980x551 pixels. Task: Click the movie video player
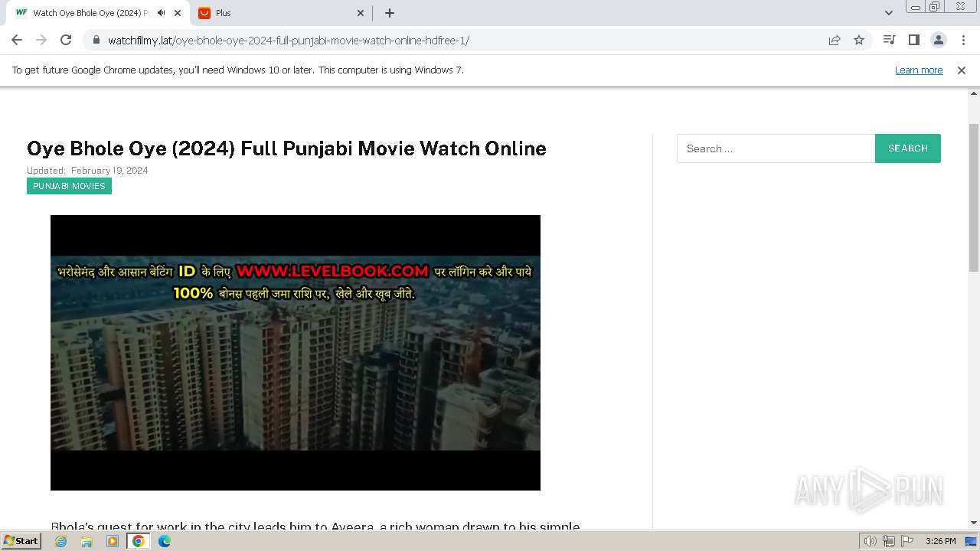click(296, 353)
